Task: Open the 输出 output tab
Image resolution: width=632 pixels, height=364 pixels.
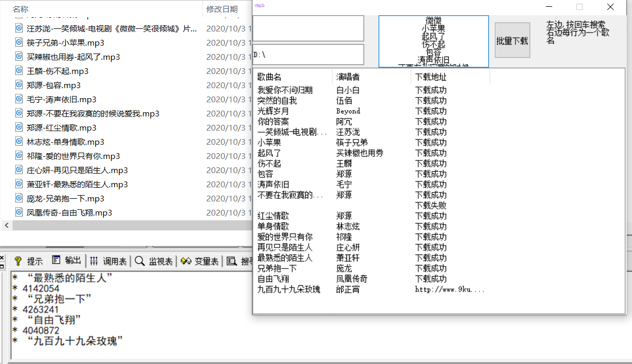Action: (67, 261)
